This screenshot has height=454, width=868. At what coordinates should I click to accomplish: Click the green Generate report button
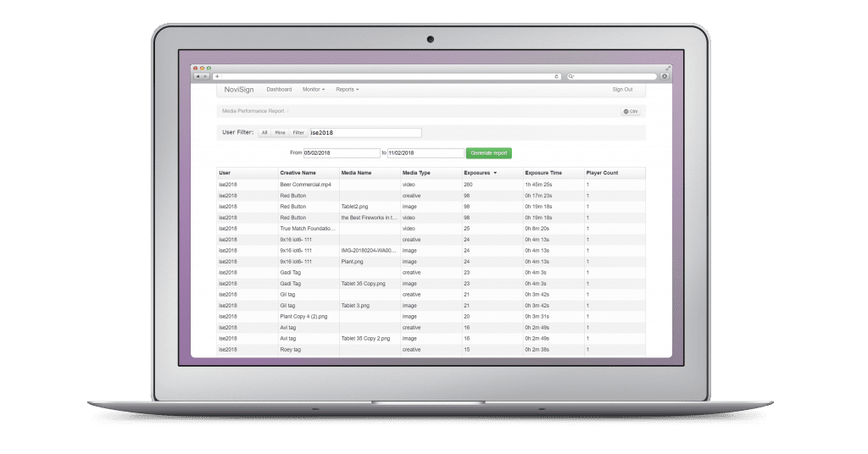pos(489,152)
